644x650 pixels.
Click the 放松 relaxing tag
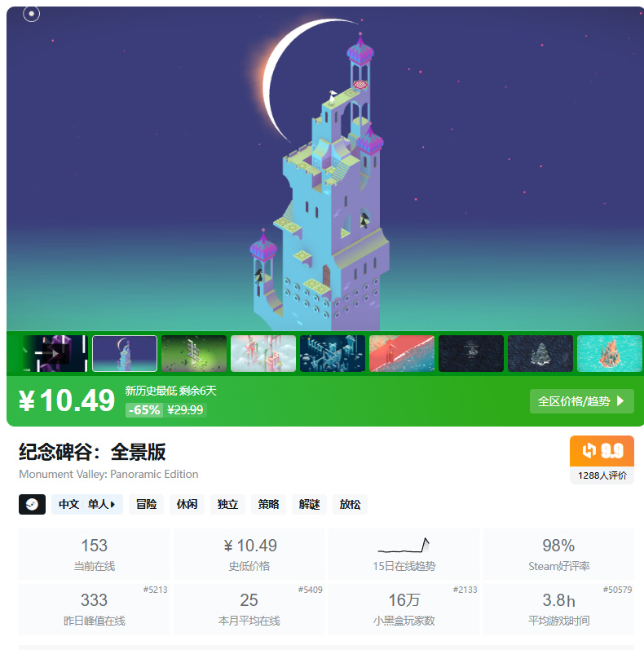(350, 504)
